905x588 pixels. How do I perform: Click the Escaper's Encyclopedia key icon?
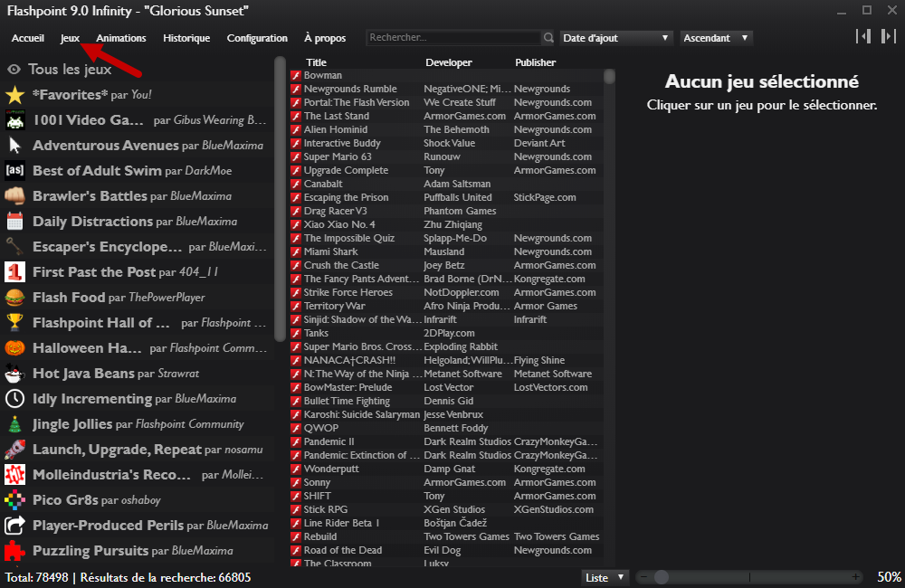tap(15, 247)
